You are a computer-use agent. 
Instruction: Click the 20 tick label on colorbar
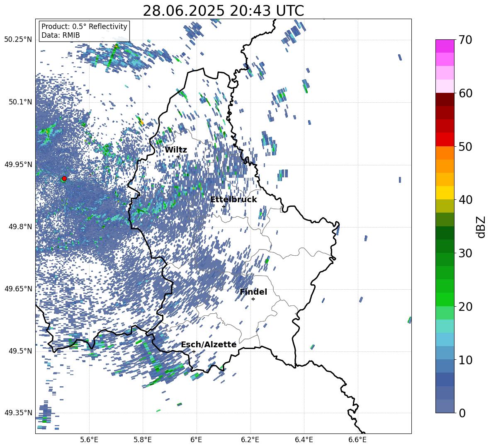click(465, 306)
